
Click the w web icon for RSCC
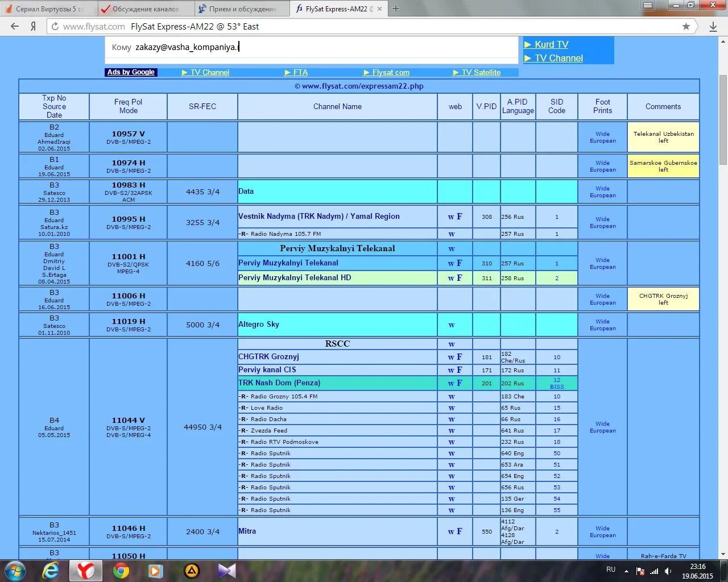[x=452, y=344]
